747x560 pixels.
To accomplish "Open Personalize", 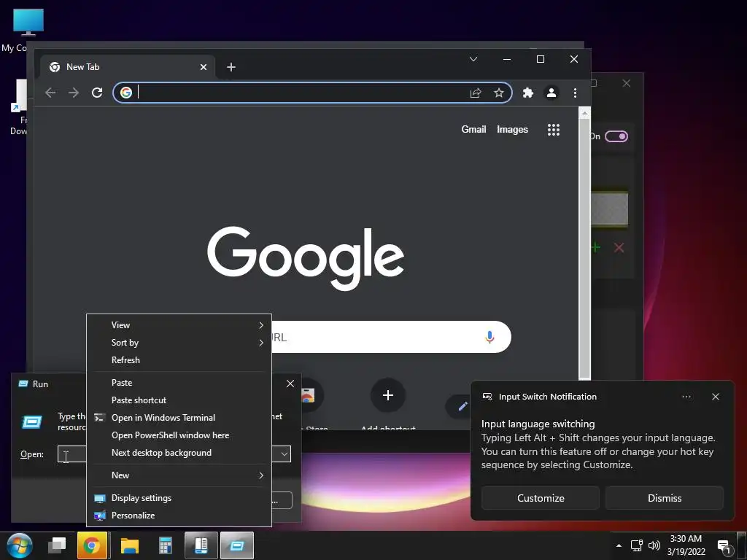I will click(179, 516).
